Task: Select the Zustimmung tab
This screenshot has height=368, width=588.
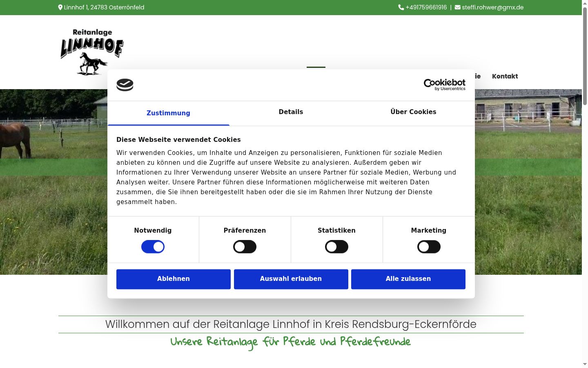Action: click(168, 113)
